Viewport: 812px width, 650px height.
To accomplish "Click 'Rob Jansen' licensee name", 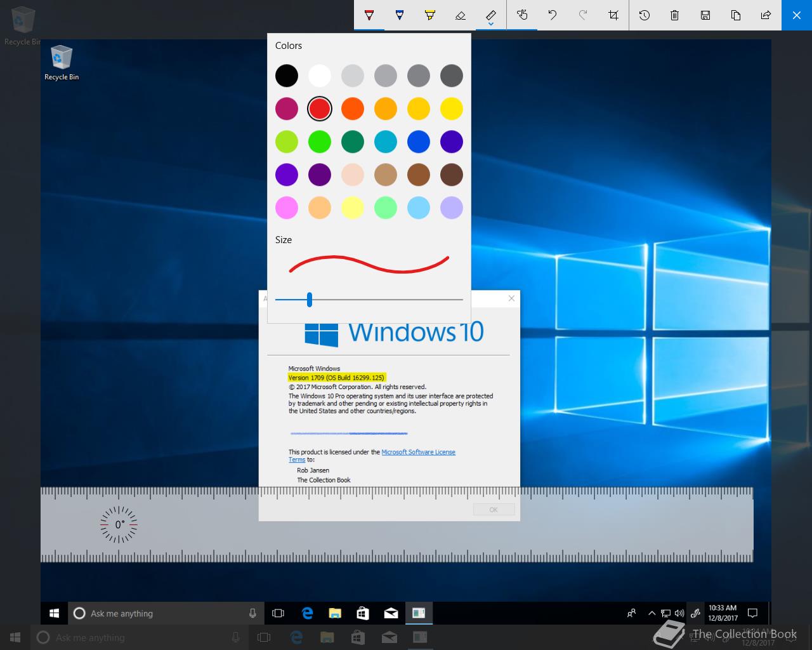I will (x=313, y=470).
